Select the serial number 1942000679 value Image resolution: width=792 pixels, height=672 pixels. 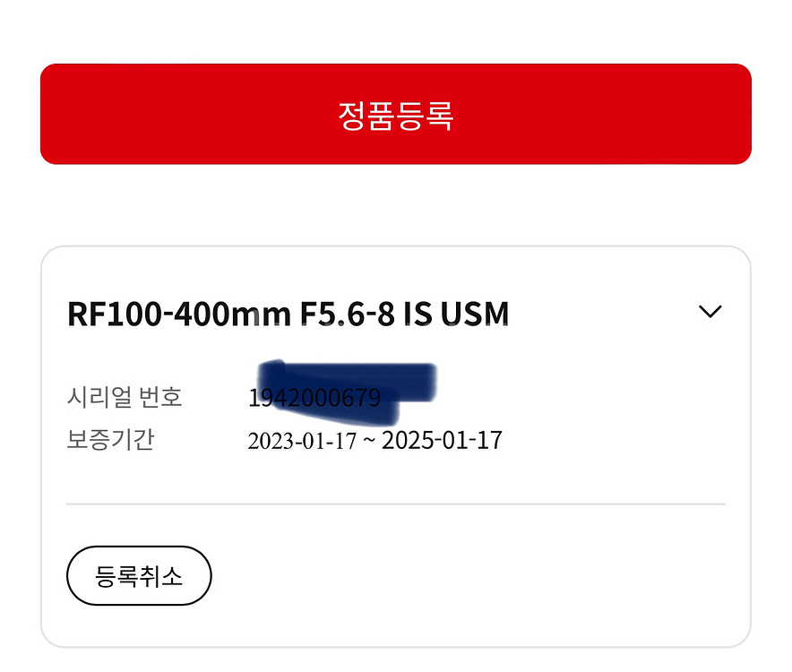[315, 397]
